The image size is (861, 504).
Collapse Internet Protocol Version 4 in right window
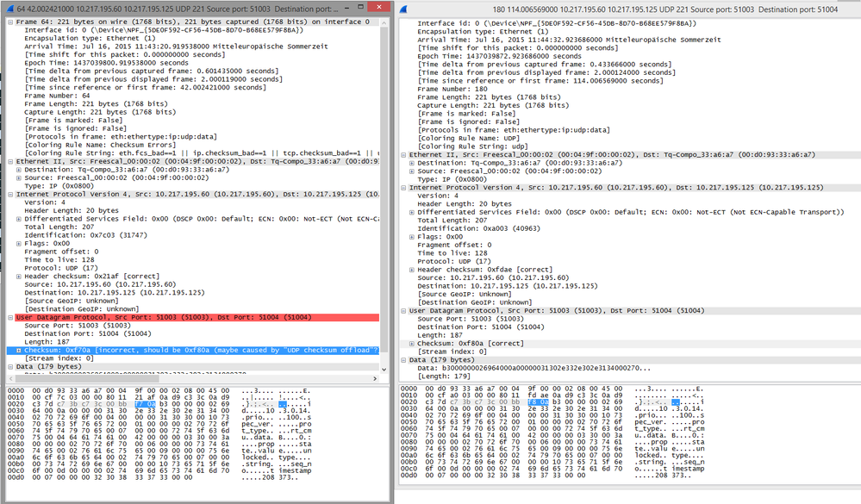coord(402,186)
